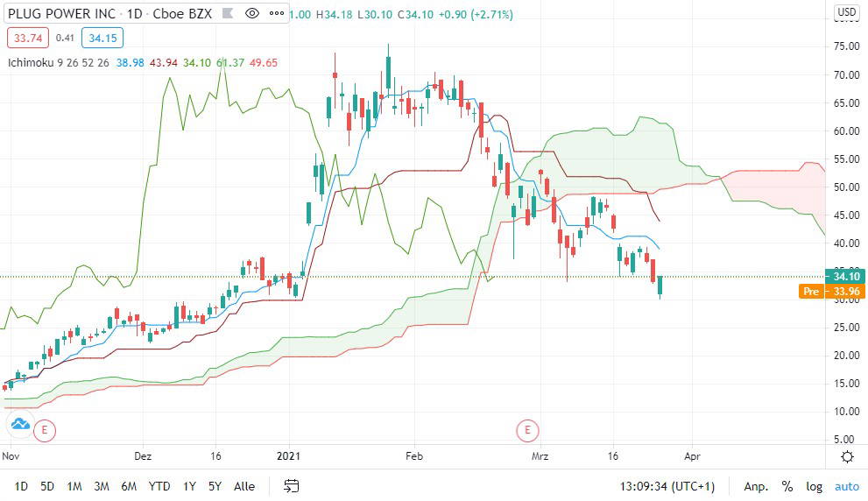Open earnings marker E near November
This screenshot has width=868, height=501.
click(x=45, y=430)
